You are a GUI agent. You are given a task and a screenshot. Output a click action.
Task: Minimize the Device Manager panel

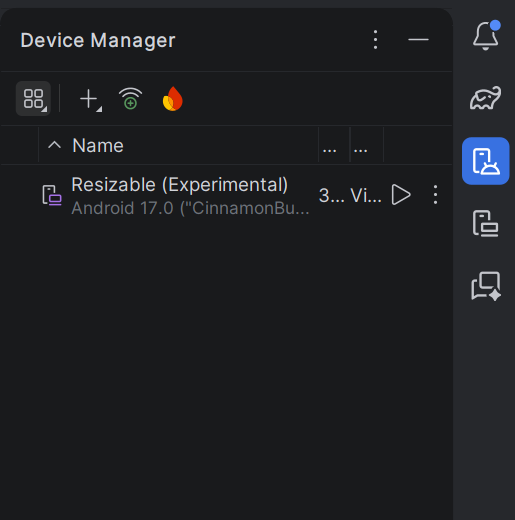[x=418, y=40]
